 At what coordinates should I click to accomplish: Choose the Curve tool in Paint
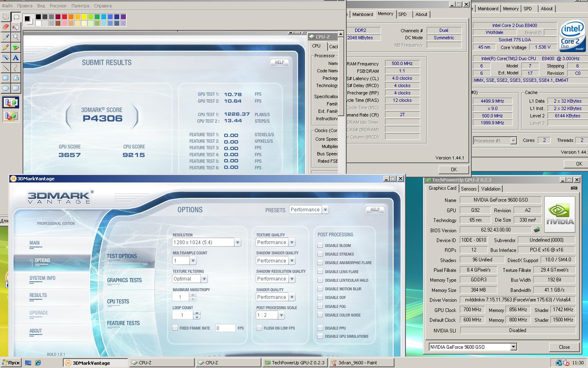click(x=16, y=68)
